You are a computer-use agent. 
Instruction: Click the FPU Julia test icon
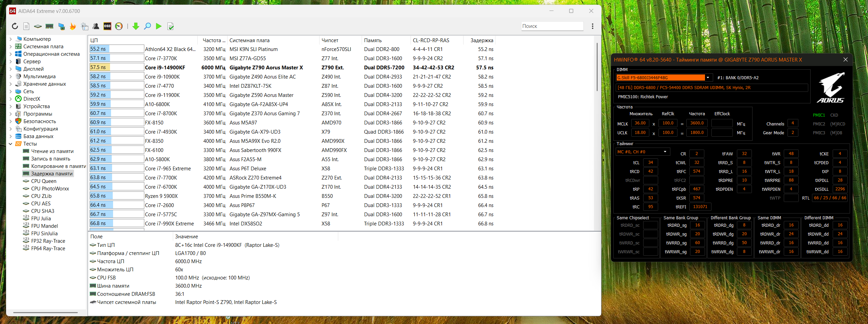tap(26, 219)
